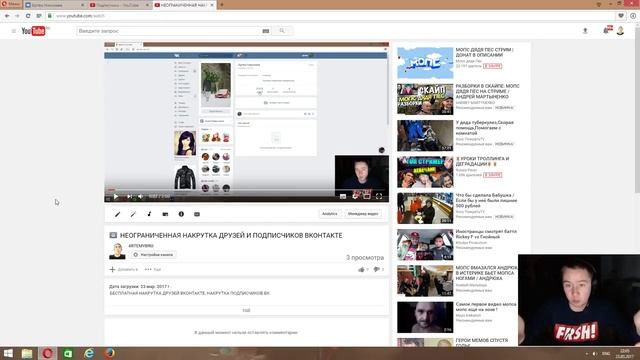The image size is (640, 360).
Task: Reload the current page
Action: (28, 16)
